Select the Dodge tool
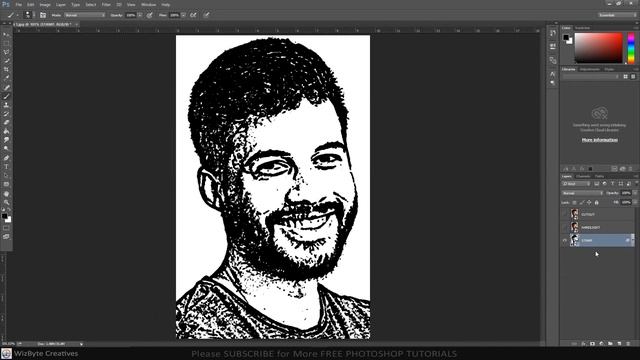The height and width of the screenshot is (360, 640). click(6, 149)
